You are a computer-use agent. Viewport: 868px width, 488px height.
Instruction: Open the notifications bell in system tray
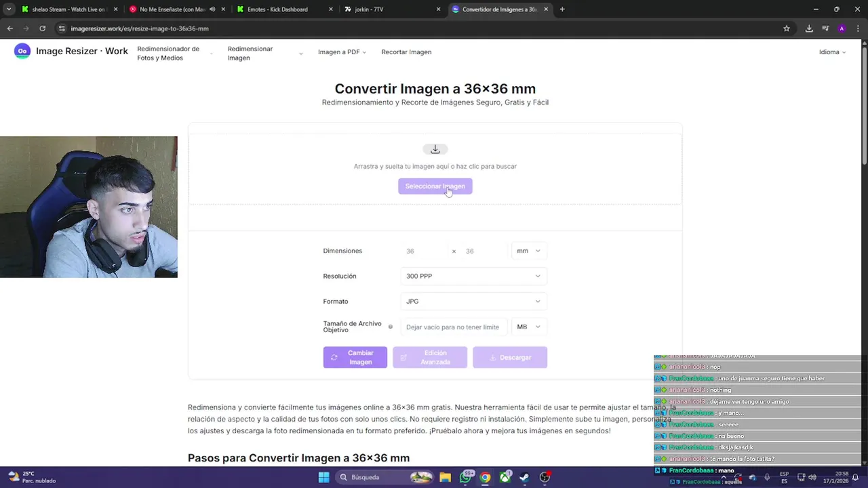[855, 477]
